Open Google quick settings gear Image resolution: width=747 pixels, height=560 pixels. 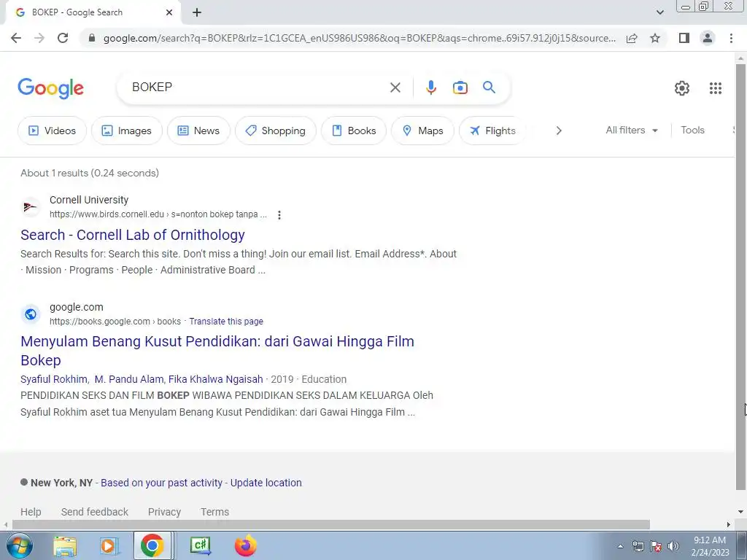pos(682,88)
